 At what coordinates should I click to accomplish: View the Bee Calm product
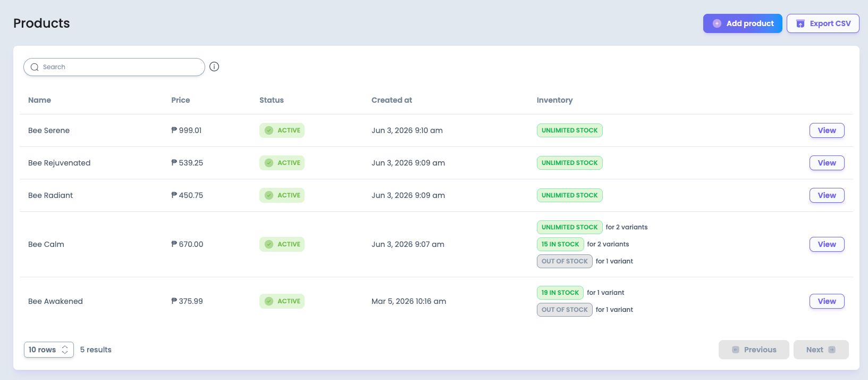tap(827, 244)
